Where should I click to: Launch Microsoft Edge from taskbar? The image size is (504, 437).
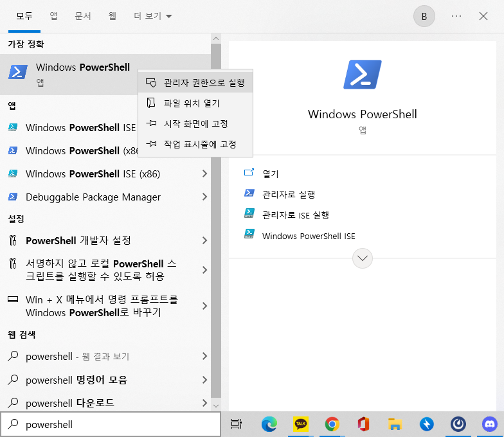[269, 424]
